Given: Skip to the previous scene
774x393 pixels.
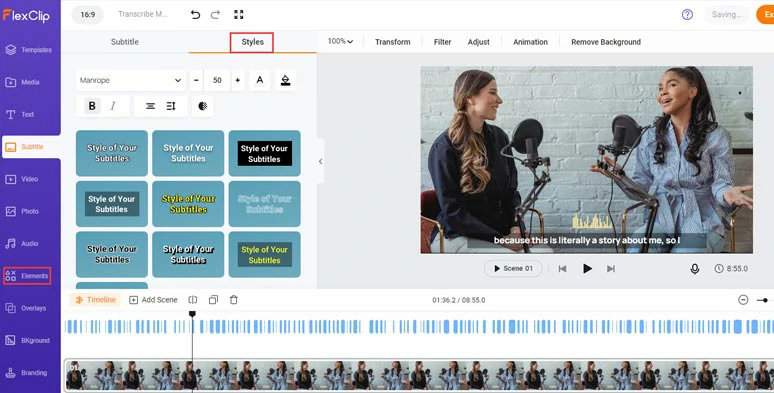Looking at the screenshot, I should [x=562, y=269].
